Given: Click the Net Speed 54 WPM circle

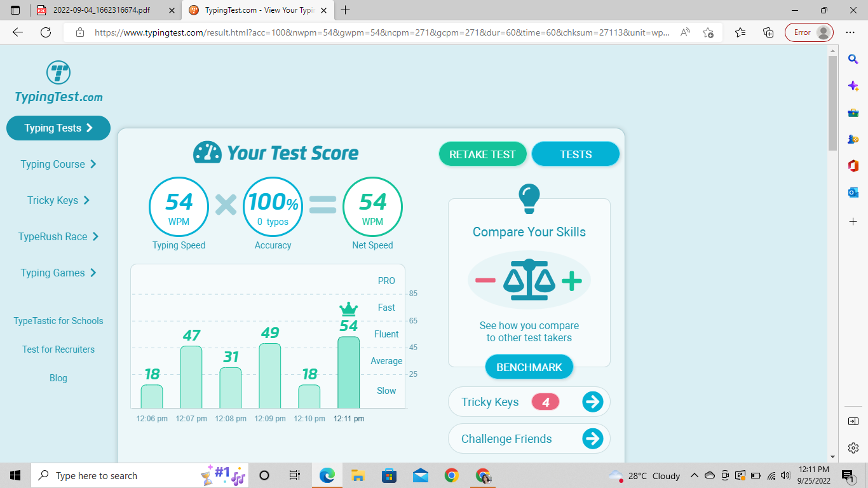Looking at the screenshot, I should 372,207.
